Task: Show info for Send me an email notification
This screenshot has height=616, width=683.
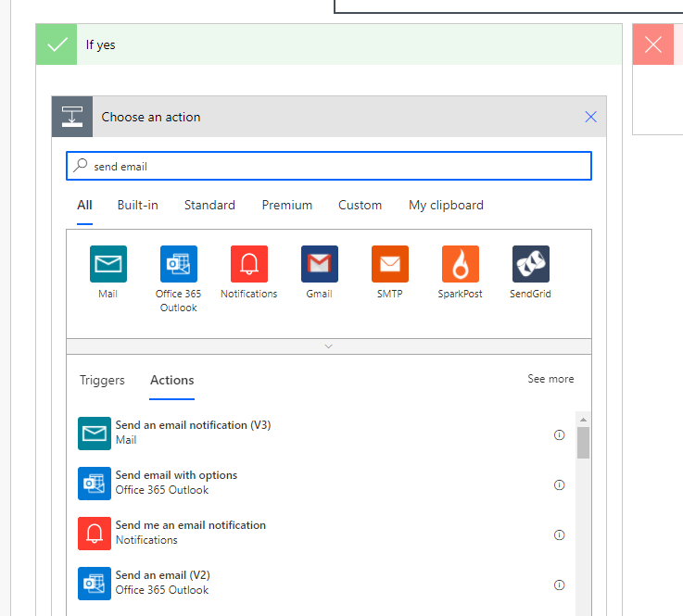Action: pyautogui.click(x=560, y=535)
